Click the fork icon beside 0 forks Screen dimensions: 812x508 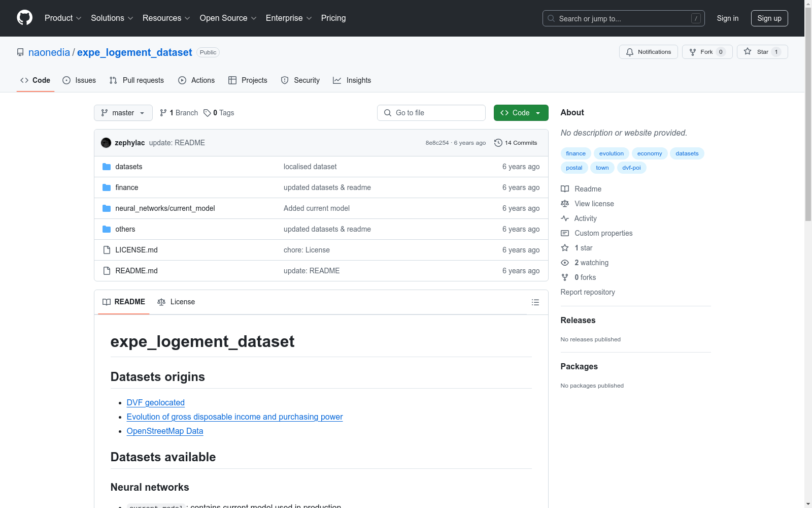pyautogui.click(x=565, y=277)
